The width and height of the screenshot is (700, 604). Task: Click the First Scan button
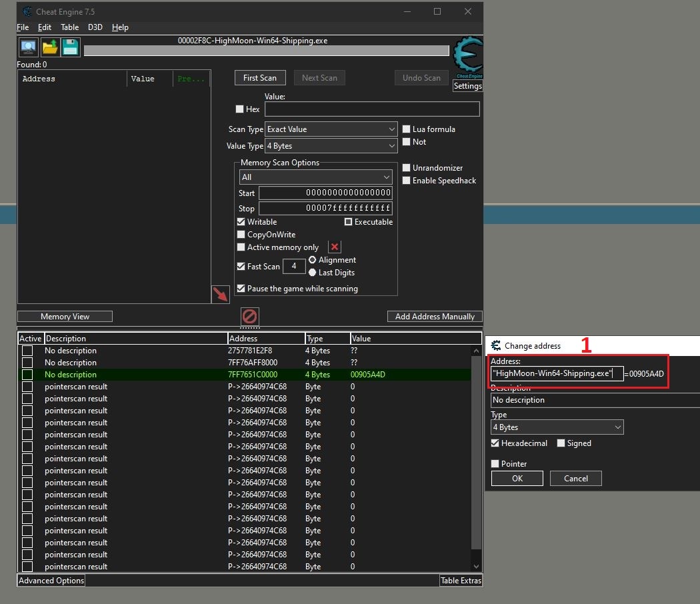point(260,78)
